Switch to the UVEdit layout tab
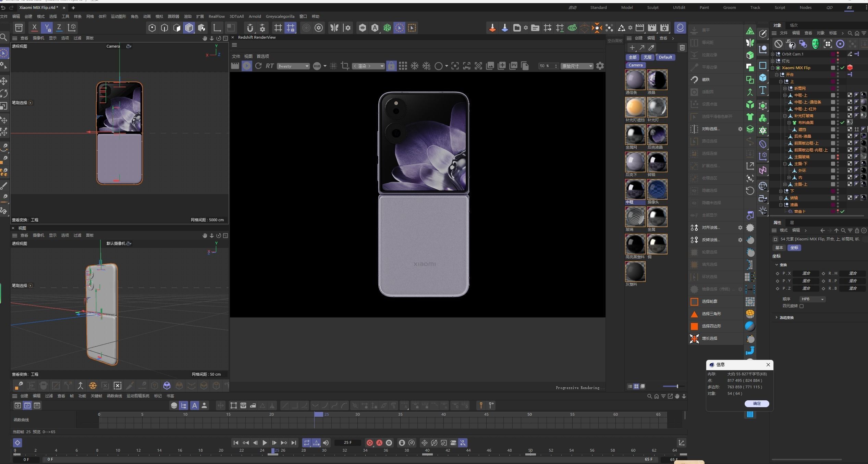This screenshot has height=464, width=868. coord(679,8)
